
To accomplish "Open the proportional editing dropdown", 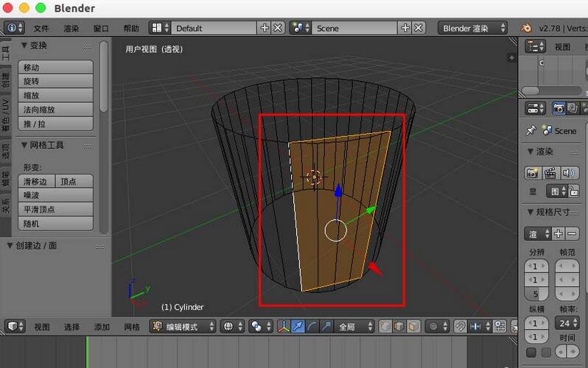I will (x=437, y=326).
